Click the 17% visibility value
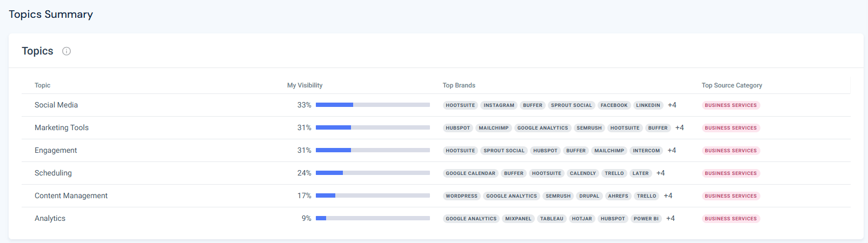Image resolution: width=868 pixels, height=243 pixels. (304, 196)
